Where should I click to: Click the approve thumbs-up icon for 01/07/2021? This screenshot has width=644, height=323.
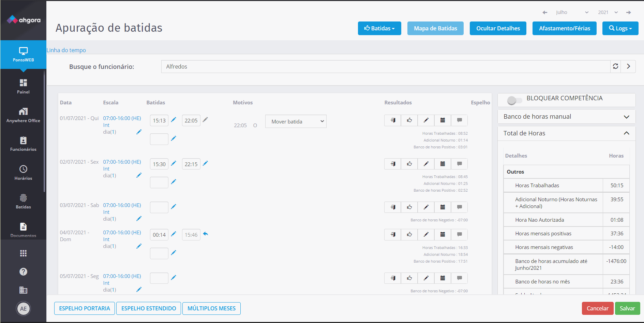pos(409,120)
